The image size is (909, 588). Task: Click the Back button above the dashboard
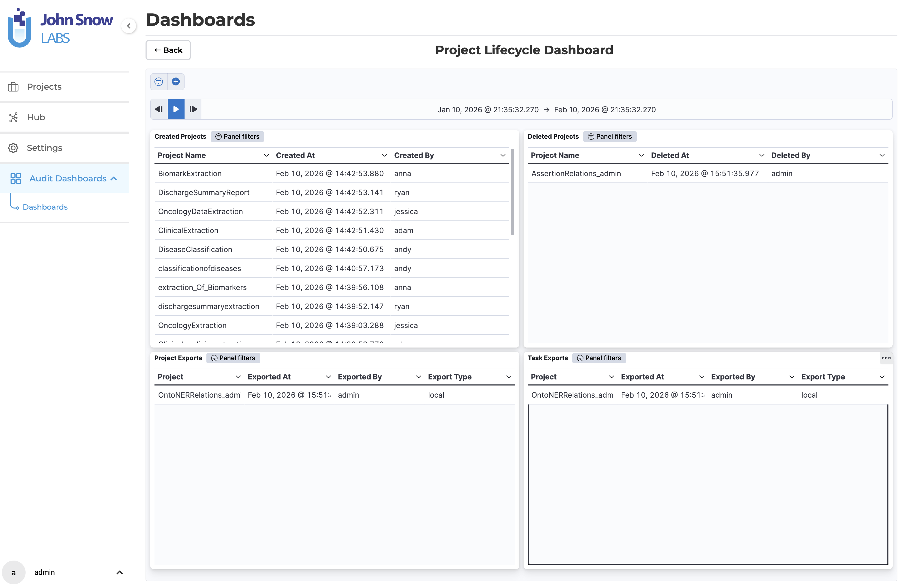tap(168, 50)
